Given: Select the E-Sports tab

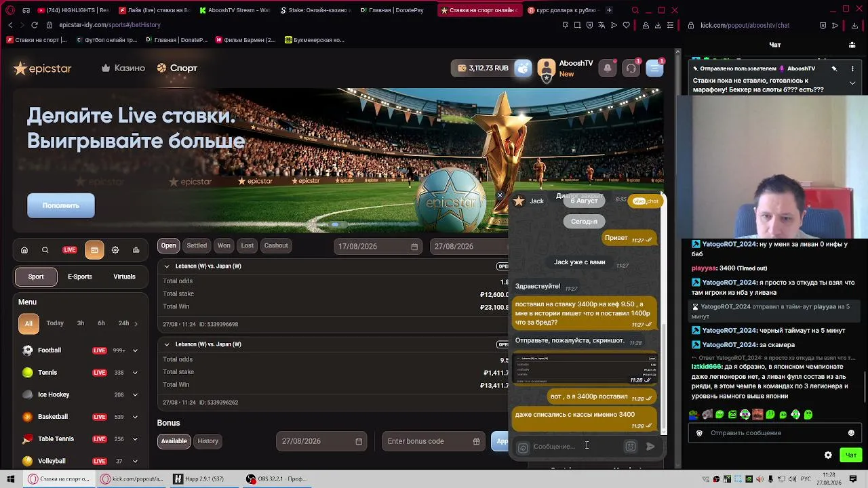Looking at the screenshot, I should point(80,277).
